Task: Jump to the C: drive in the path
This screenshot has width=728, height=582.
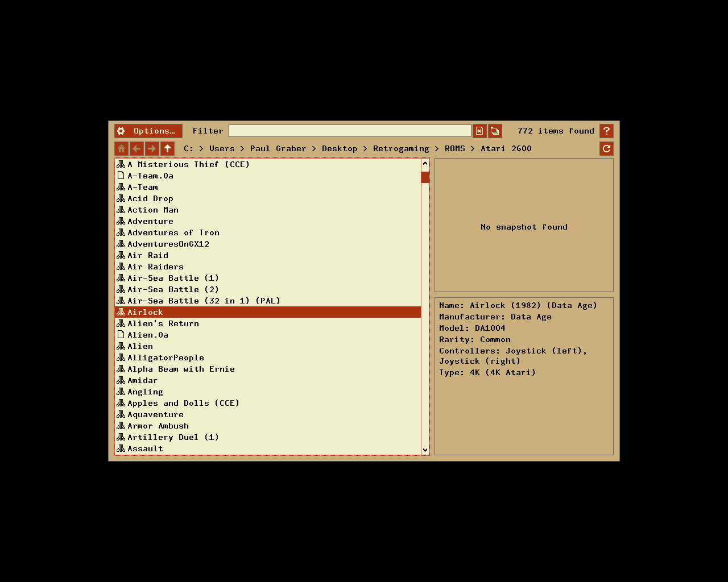Action: tap(188, 148)
